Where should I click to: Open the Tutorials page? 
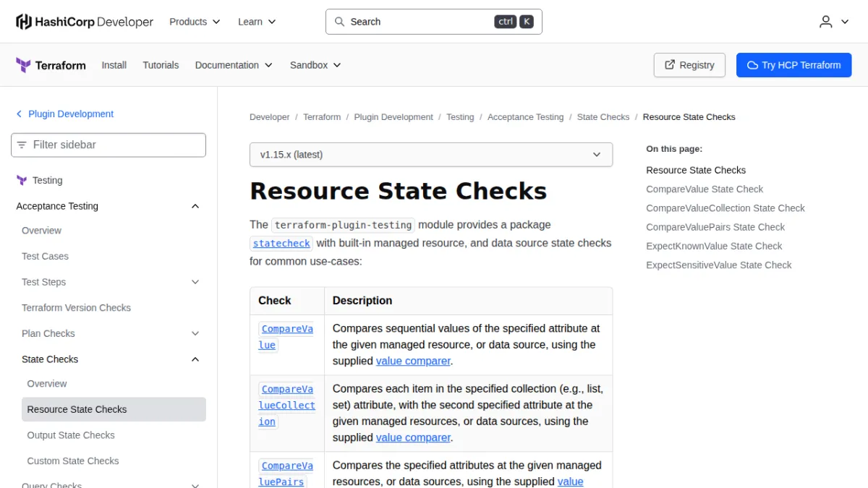coord(161,65)
